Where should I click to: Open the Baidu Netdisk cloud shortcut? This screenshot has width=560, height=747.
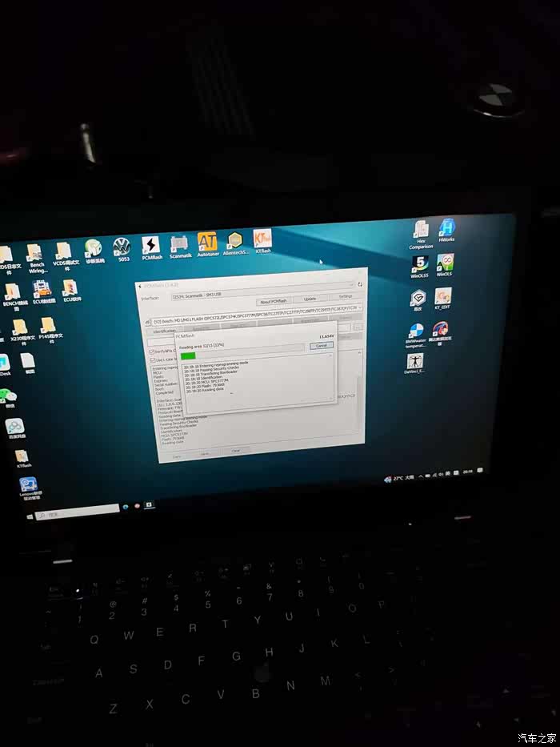[x=15, y=429]
